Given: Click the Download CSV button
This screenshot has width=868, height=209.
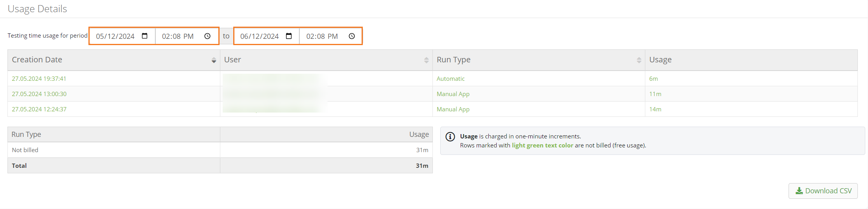Looking at the screenshot, I should 823,191.
